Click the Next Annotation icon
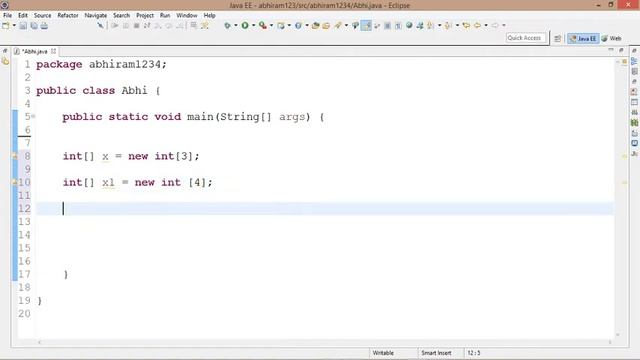 point(430,25)
